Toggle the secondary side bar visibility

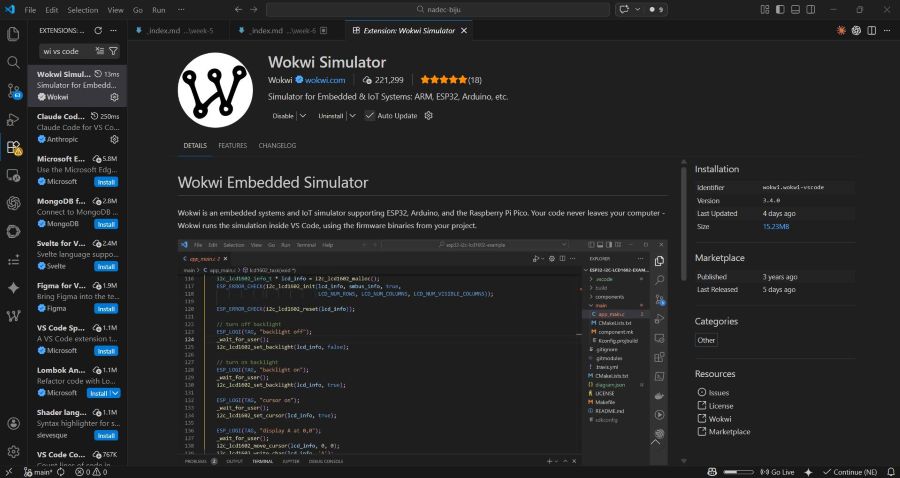(x=810, y=10)
